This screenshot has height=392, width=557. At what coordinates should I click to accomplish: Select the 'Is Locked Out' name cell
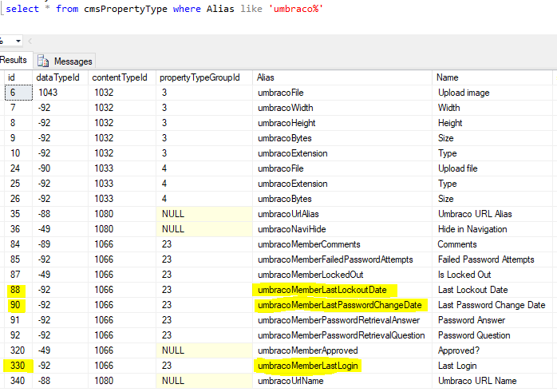click(x=492, y=275)
